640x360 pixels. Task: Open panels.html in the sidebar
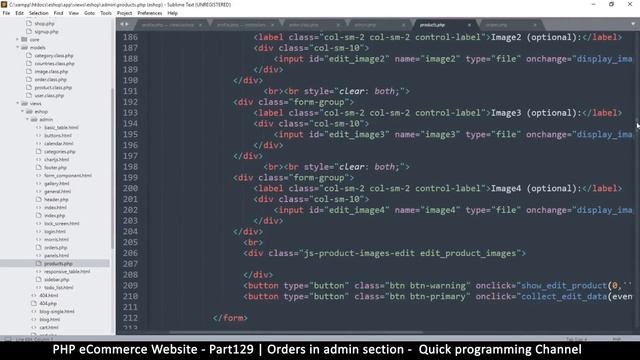pos(56,255)
